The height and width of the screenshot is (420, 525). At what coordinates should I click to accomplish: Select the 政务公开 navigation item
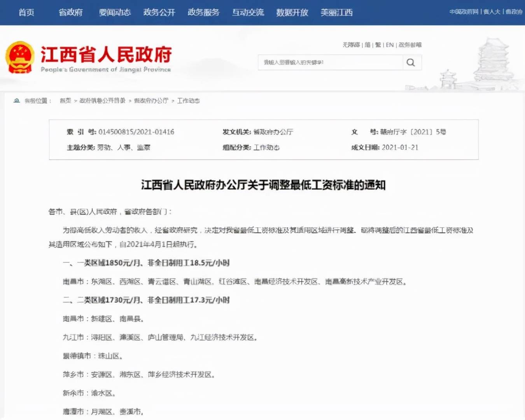coord(159,12)
